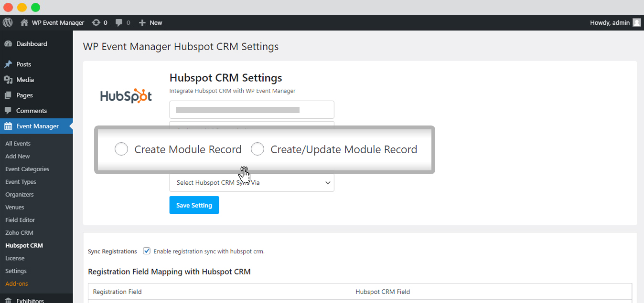Click the Posts pushpin icon
Screen dimensions: 644x303
pyautogui.click(x=8, y=64)
